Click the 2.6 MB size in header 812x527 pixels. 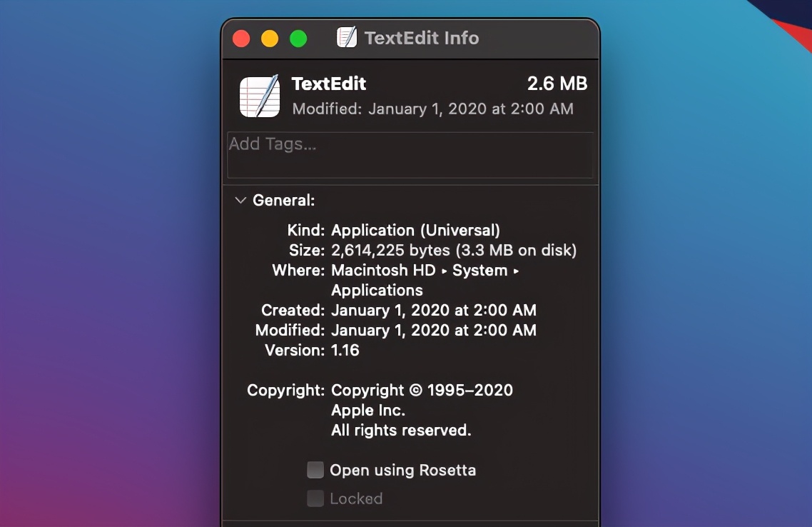557,84
